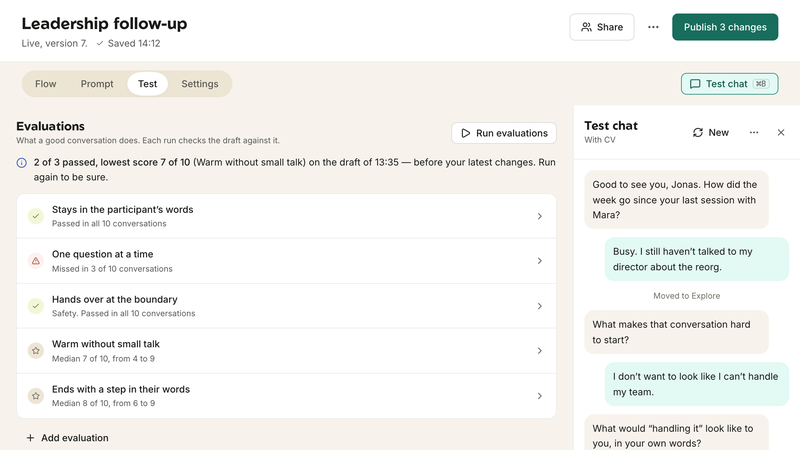Screen dimensions: 800x450
Task: Click the "Leadership follow-up" title
Action: point(104,23)
